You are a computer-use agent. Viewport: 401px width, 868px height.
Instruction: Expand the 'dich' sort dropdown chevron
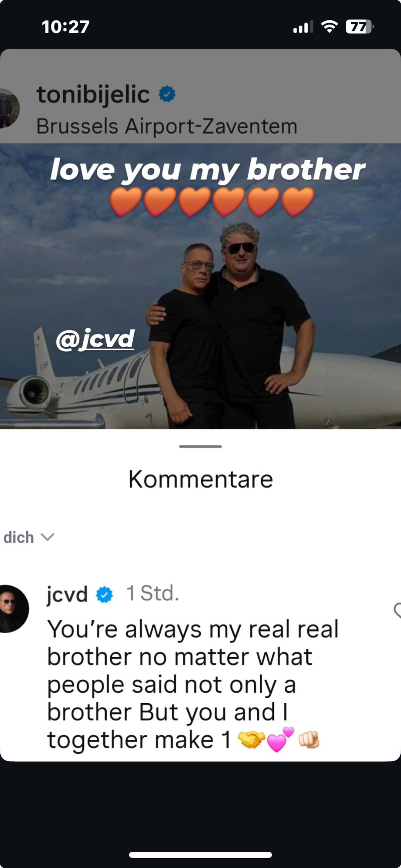pyautogui.click(x=47, y=537)
